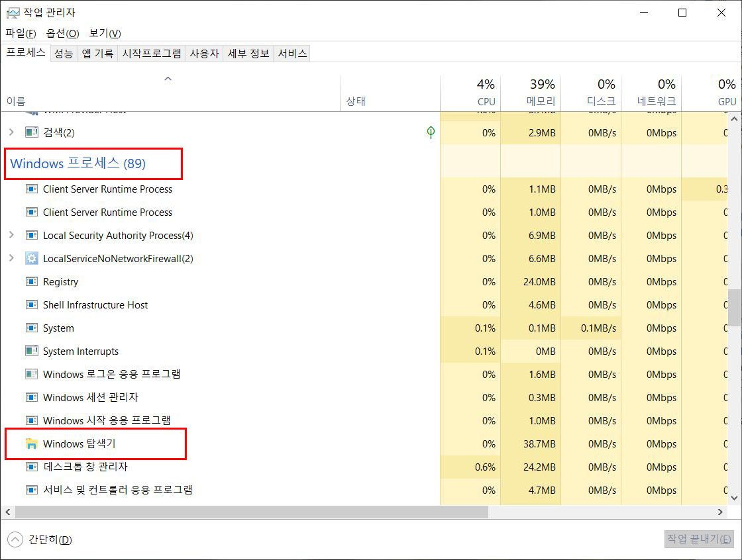Sort by the 네트워크 column header

point(651,93)
